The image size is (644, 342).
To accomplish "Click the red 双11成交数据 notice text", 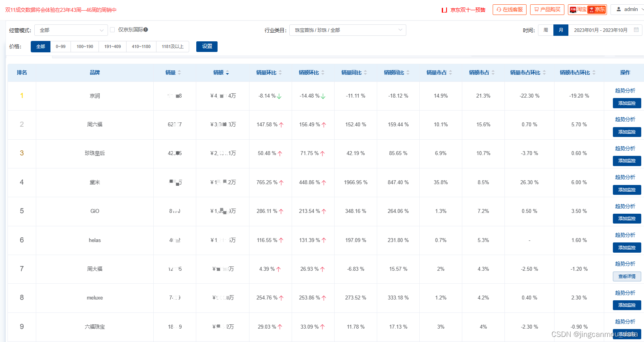I will (x=61, y=10).
